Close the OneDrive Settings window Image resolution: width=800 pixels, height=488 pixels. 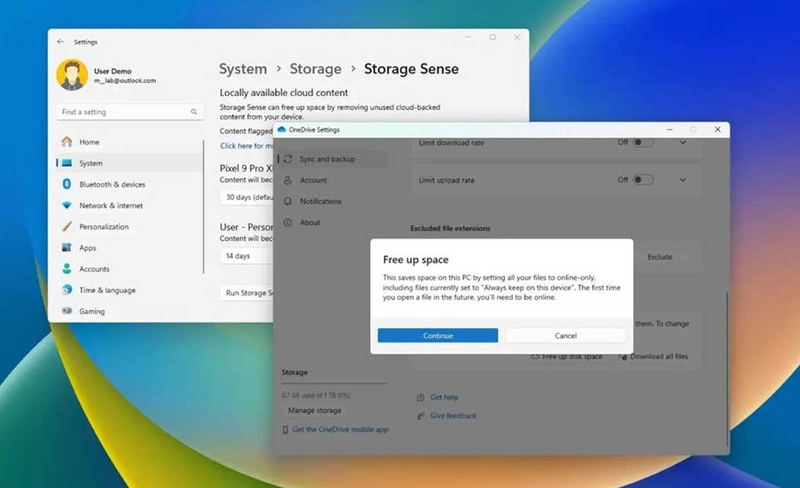(x=717, y=130)
